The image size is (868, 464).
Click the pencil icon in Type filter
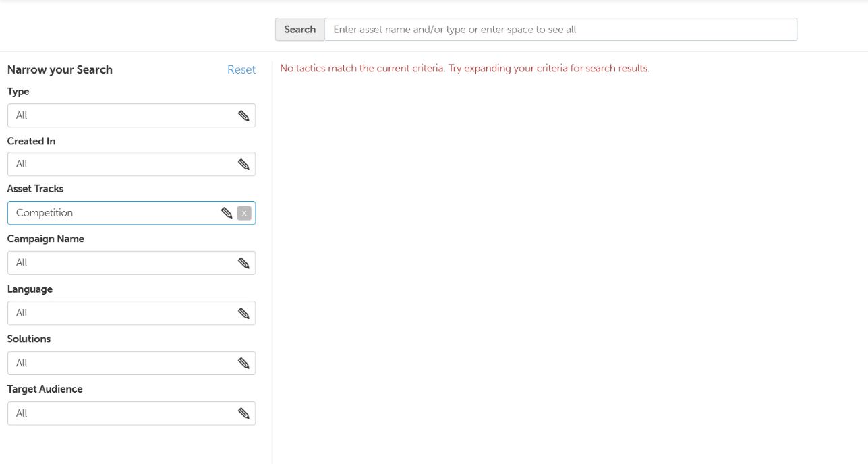point(243,115)
